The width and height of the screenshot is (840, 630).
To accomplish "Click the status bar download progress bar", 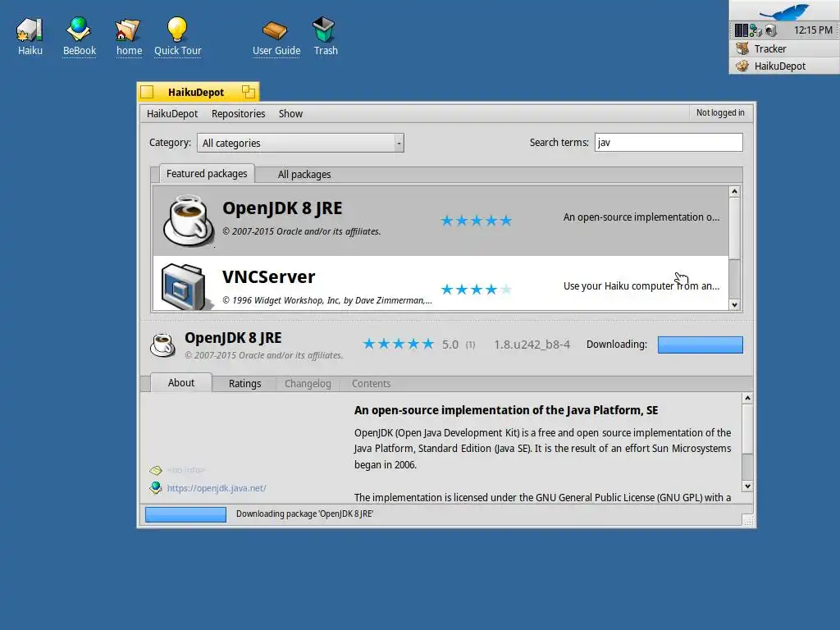I will point(185,514).
